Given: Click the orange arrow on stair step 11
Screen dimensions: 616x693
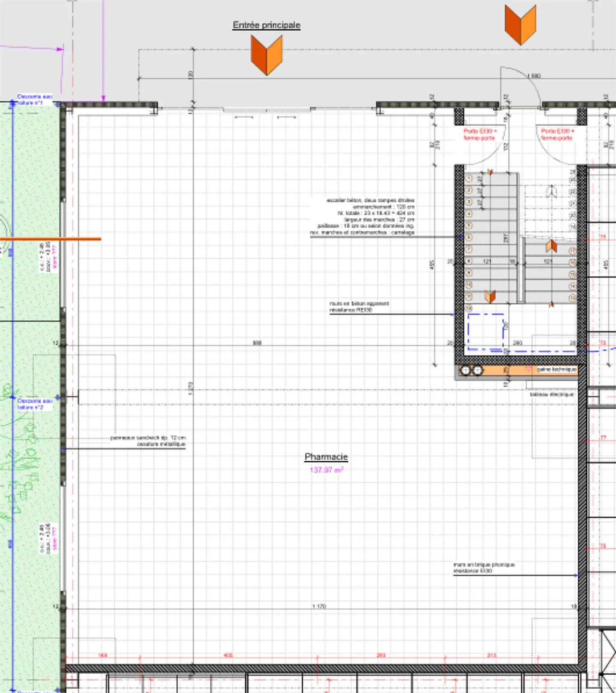Looking at the screenshot, I should (x=490, y=296).
